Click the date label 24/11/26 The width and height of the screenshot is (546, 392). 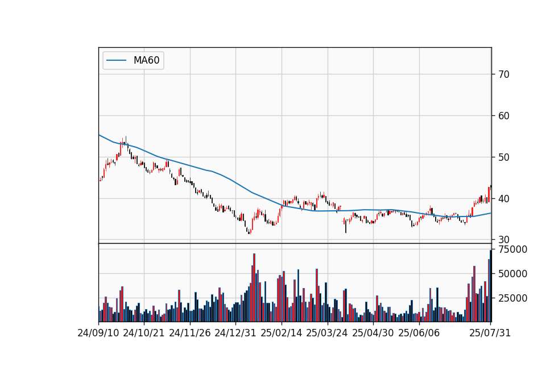tap(190, 333)
